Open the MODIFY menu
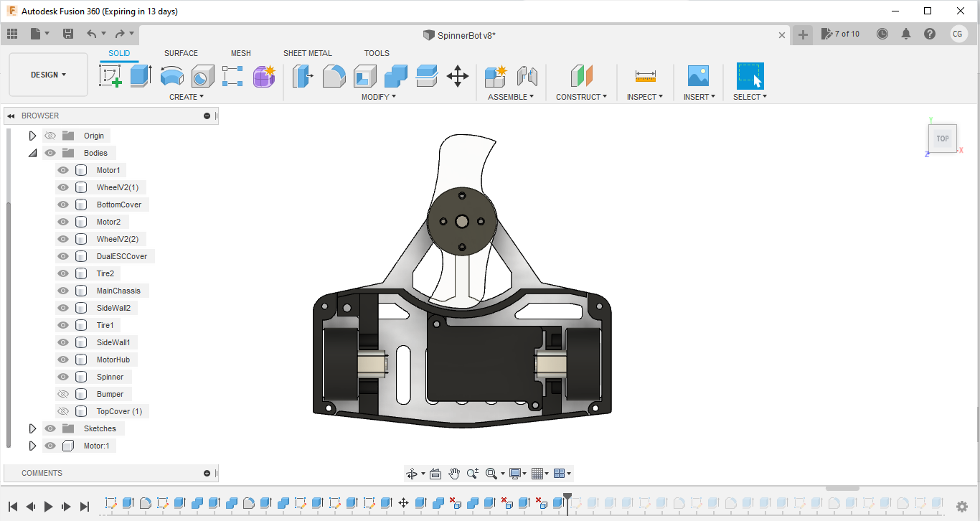The image size is (980, 521). coord(378,97)
